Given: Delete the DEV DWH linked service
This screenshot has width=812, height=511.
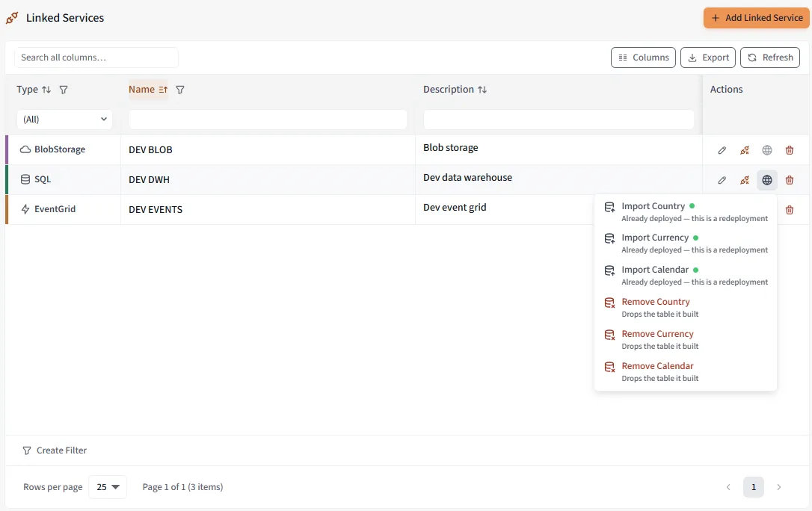Looking at the screenshot, I should 790,180.
